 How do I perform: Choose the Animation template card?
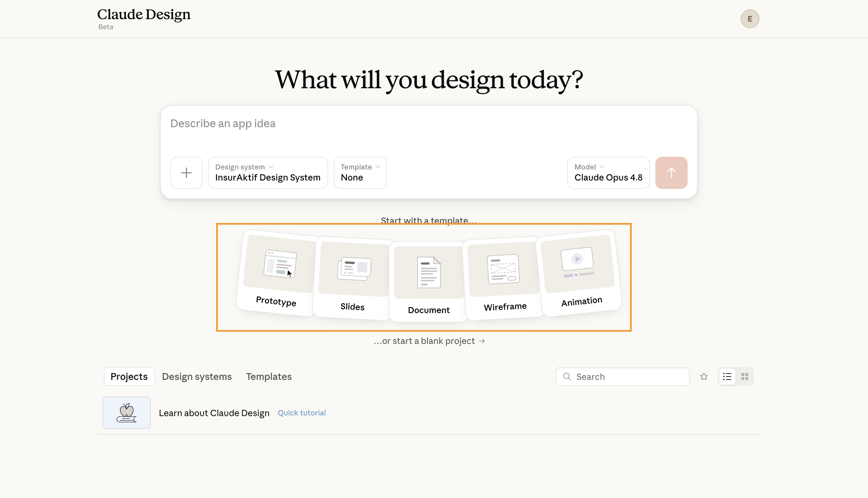point(579,272)
